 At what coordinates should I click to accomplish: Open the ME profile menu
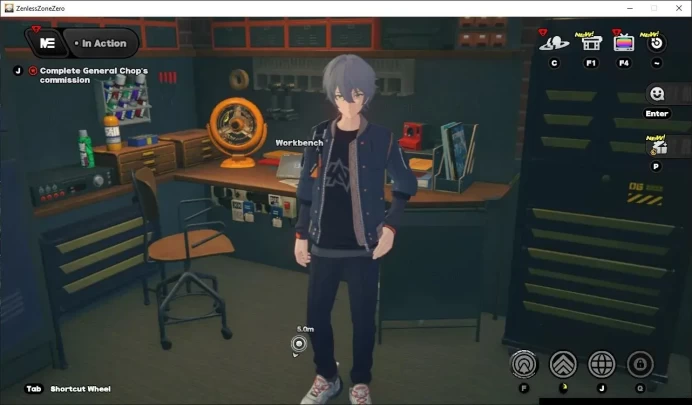click(x=47, y=43)
